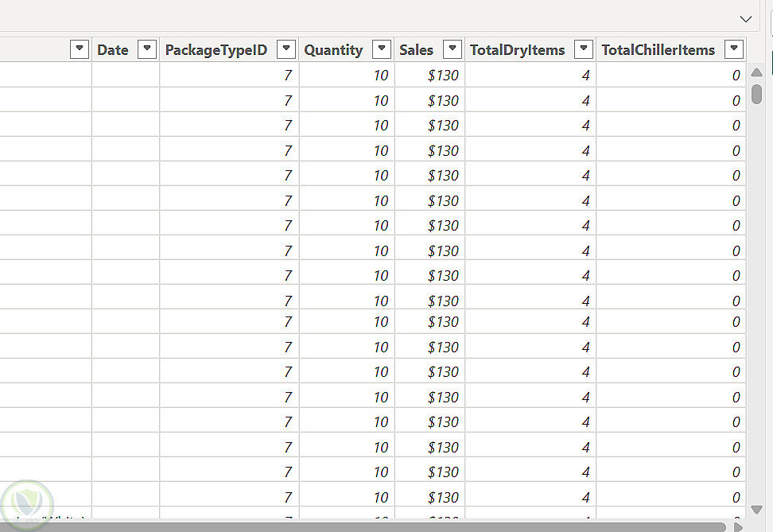This screenshot has height=532, width=773.
Task: Open the PackageTypeID column filter dropdown
Action: [286, 49]
